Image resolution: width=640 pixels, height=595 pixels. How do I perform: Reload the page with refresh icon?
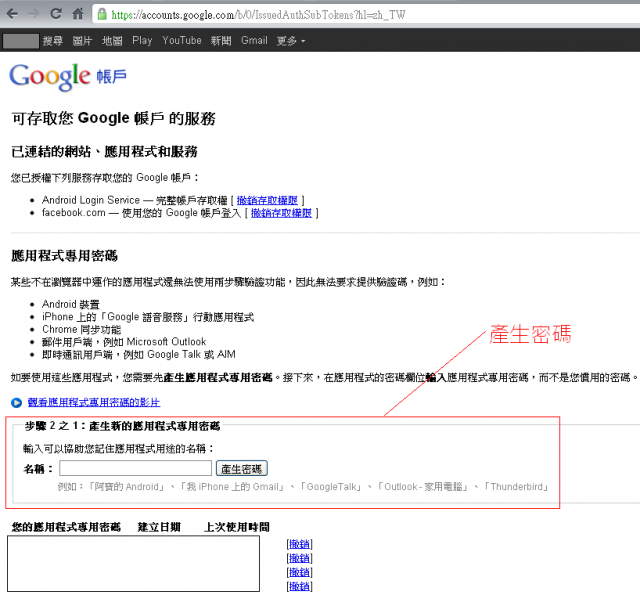click(56, 14)
